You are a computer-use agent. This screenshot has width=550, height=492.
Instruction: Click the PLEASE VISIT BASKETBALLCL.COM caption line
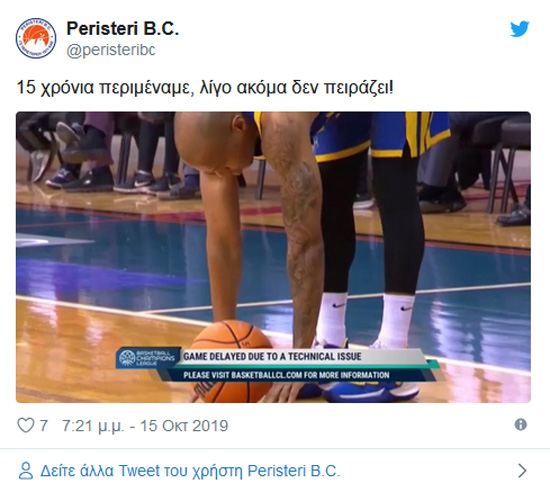point(286,375)
